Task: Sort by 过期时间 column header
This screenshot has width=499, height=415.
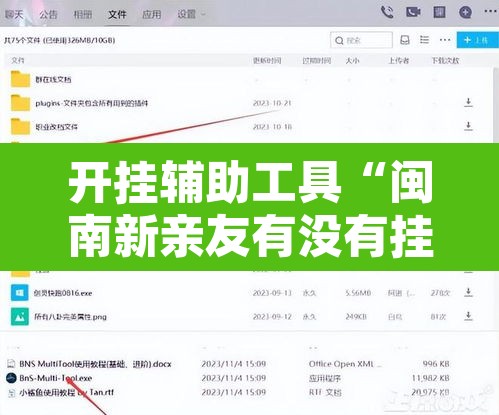Action: pos(317,61)
